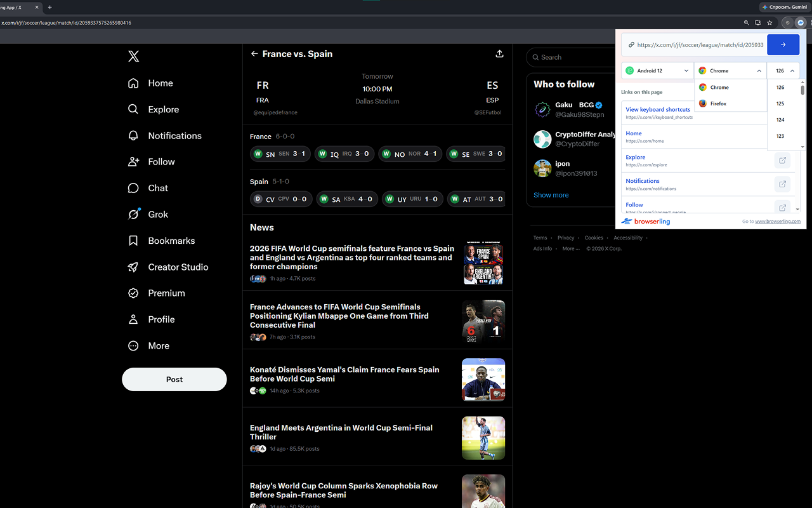812x508 pixels.
Task: Click Spain URU 1-0 result chip
Action: click(412, 199)
